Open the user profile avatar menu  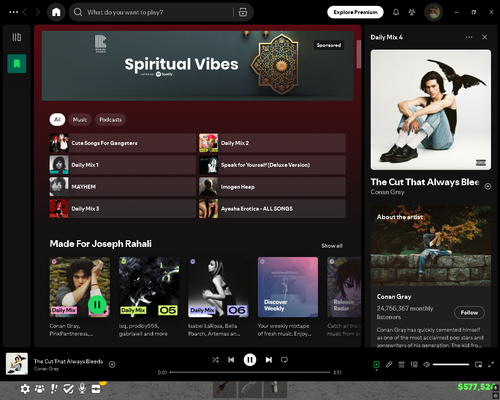click(x=433, y=12)
